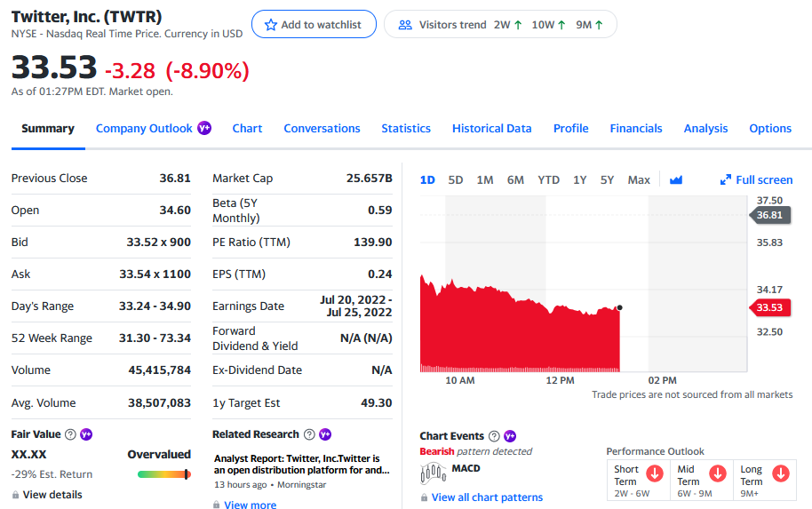Choose the 1Y chart range

(579, 179)
